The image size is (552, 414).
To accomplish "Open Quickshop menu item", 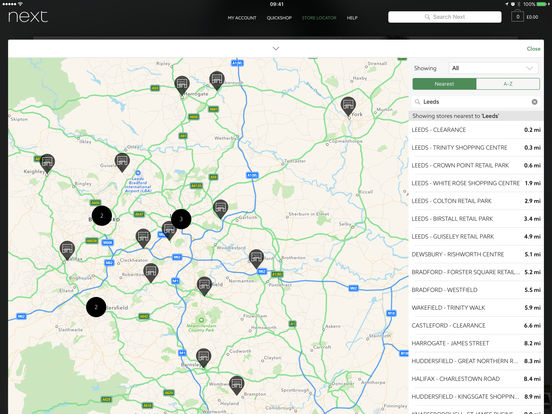I will (x=279, y=18).
